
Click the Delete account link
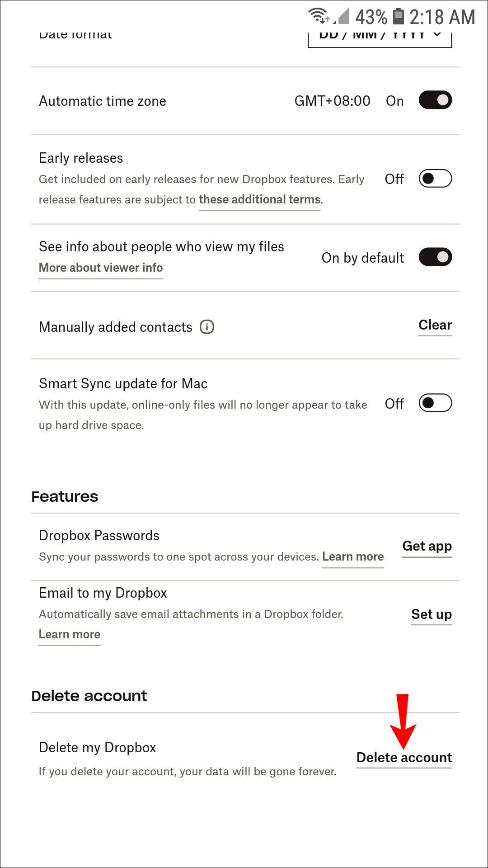coord(404,758)
